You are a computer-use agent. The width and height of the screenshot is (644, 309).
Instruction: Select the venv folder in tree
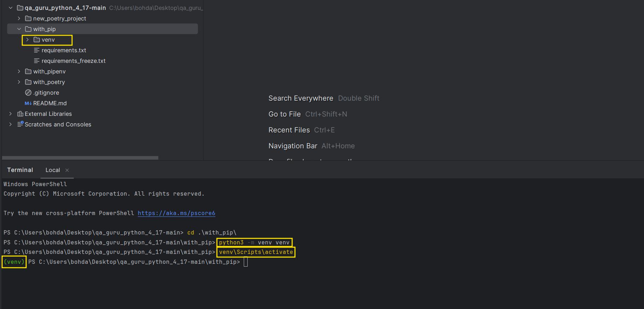pos(48,40)
